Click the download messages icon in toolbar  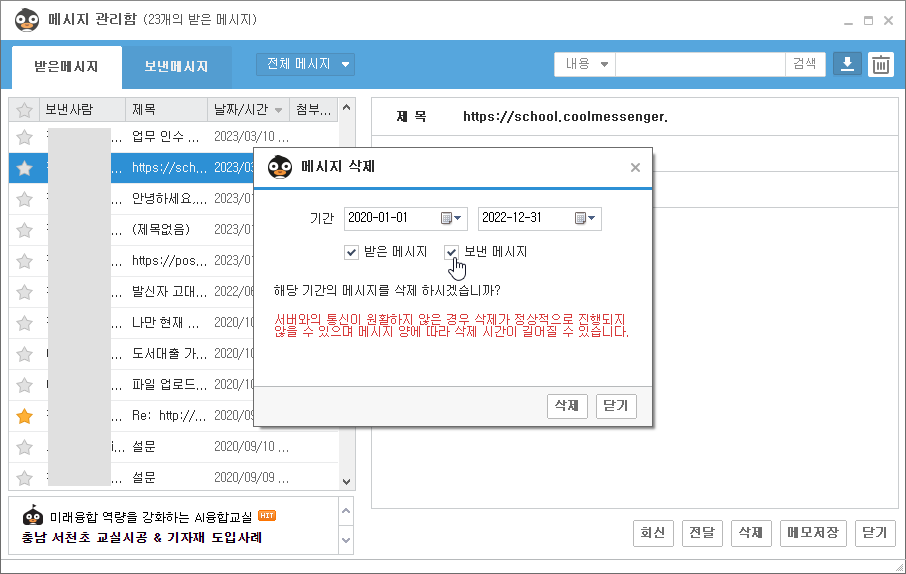847,65
